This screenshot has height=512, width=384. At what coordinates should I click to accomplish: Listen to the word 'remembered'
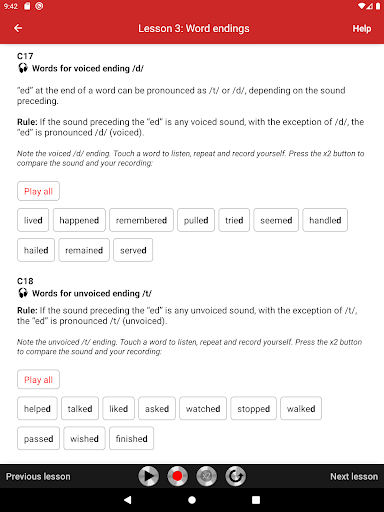(141, 220)
